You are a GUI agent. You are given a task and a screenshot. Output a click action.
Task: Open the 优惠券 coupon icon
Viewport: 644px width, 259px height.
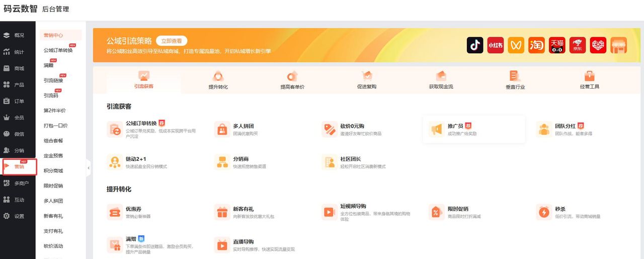[x=115, y=212]
